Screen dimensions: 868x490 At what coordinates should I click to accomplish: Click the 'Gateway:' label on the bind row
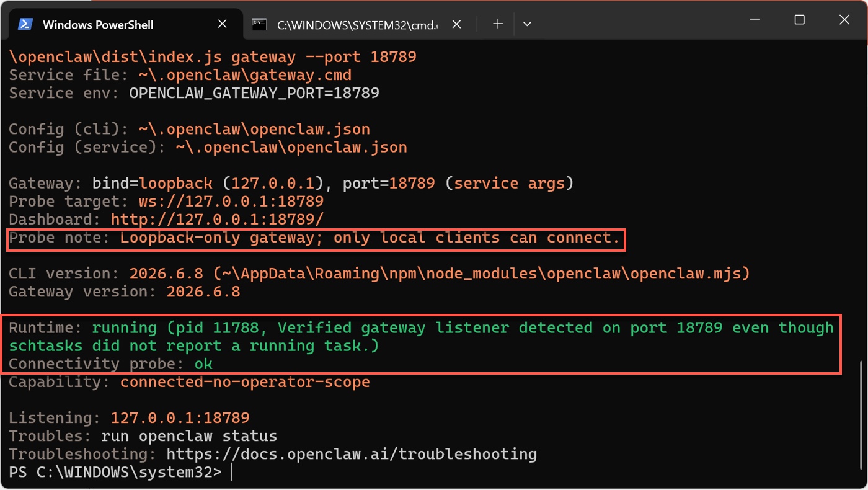pyautogui.click(x=45, y=184)
